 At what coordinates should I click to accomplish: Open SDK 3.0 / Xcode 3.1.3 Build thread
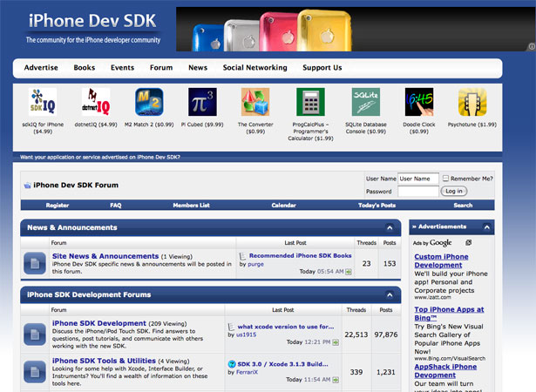[282, 364]
